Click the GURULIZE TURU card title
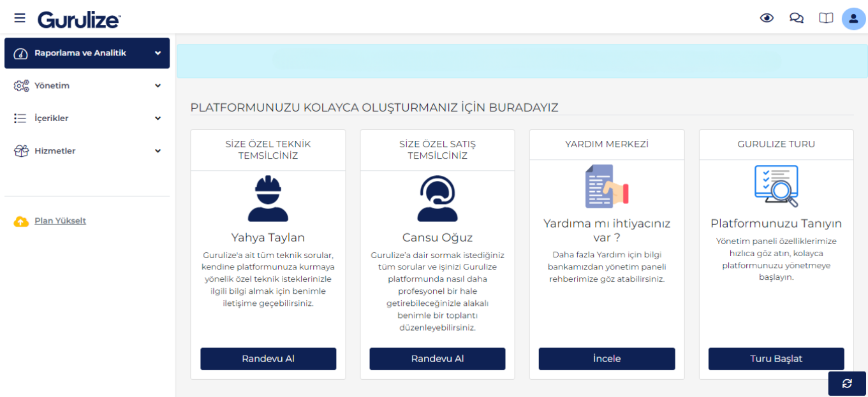Image resolution: width=868 pixels, height=397 pixels. pyautogui.click(x=776, y=145)
